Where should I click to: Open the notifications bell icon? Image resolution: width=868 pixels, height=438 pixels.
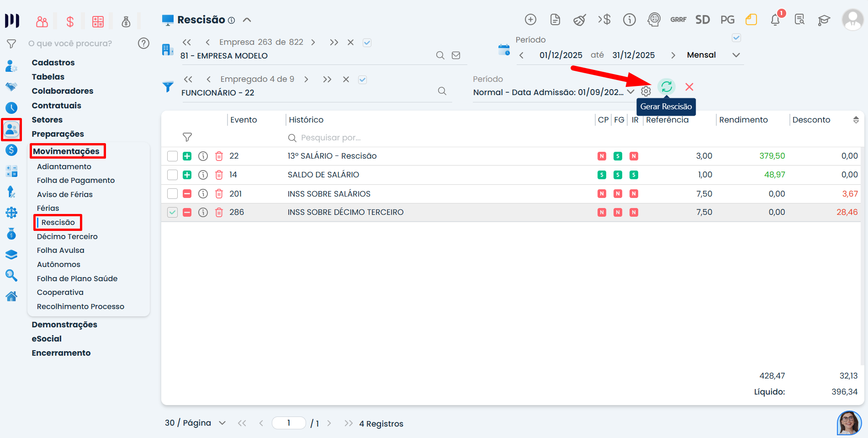(775, 20)
